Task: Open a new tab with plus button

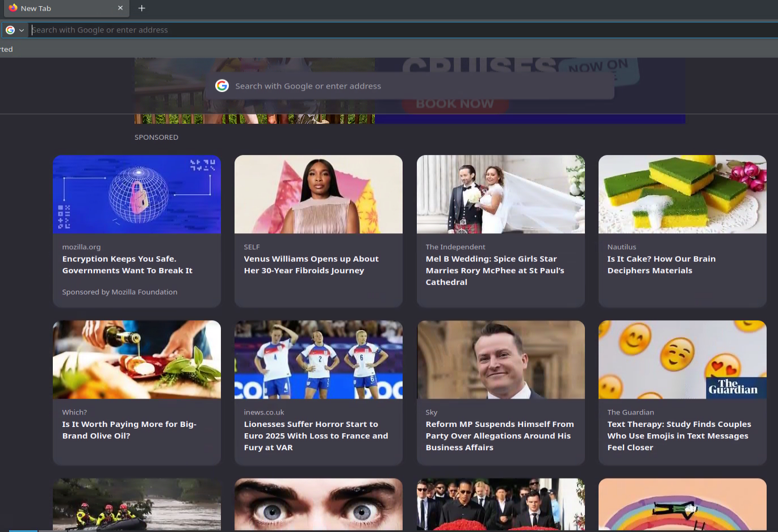Action: (x=142, y=8)
